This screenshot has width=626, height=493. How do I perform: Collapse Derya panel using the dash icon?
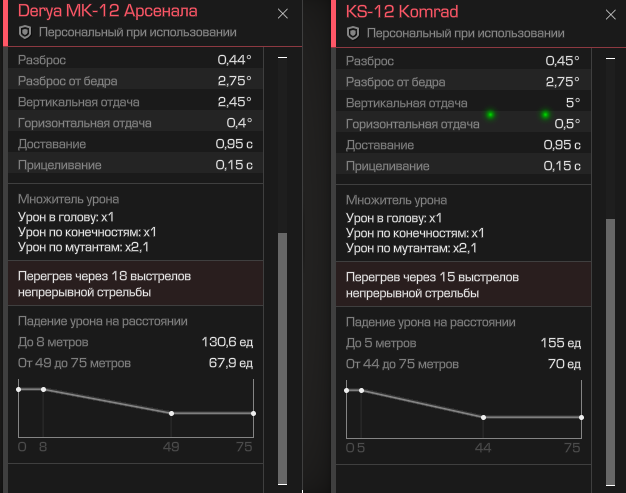[x=282, y=59]
